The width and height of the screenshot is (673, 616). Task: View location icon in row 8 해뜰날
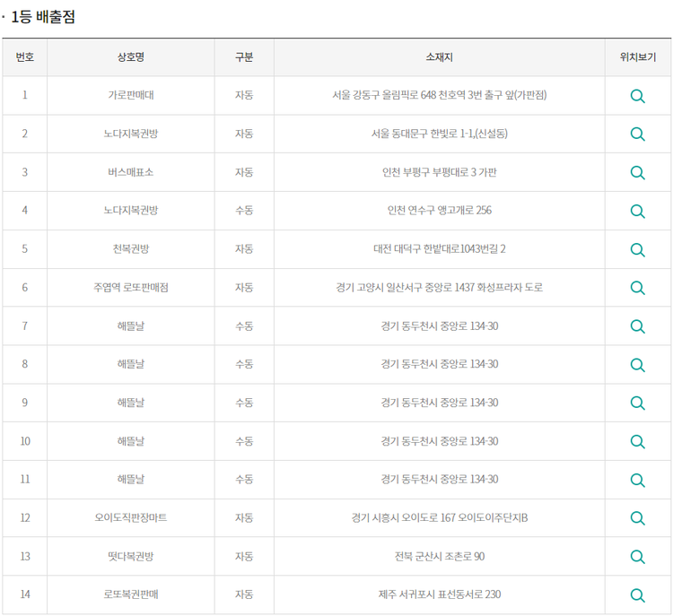637,365
